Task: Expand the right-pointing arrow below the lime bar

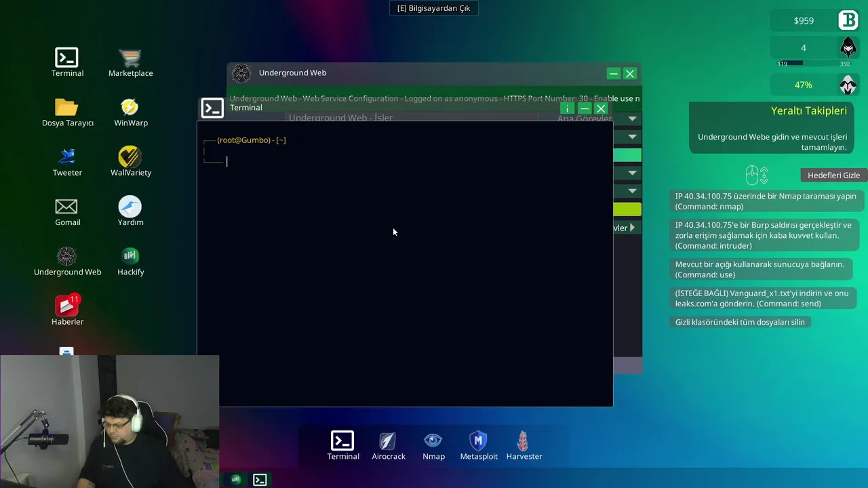Action: [x=632, y=228]
